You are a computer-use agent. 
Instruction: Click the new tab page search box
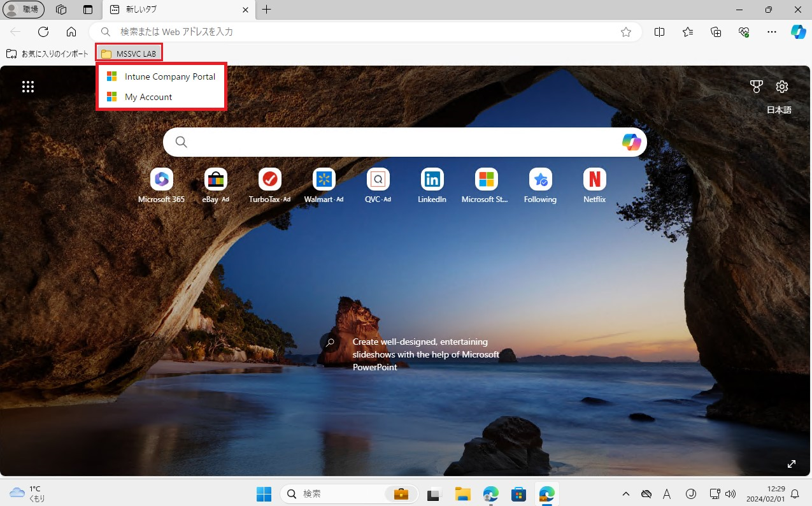[x=404, y=142]
